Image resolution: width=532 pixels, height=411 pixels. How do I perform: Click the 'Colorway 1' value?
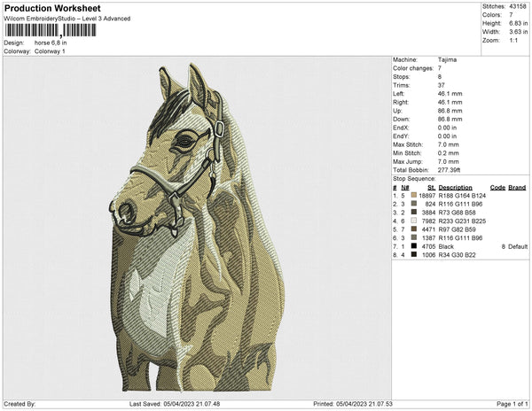[x=50, y=51]
